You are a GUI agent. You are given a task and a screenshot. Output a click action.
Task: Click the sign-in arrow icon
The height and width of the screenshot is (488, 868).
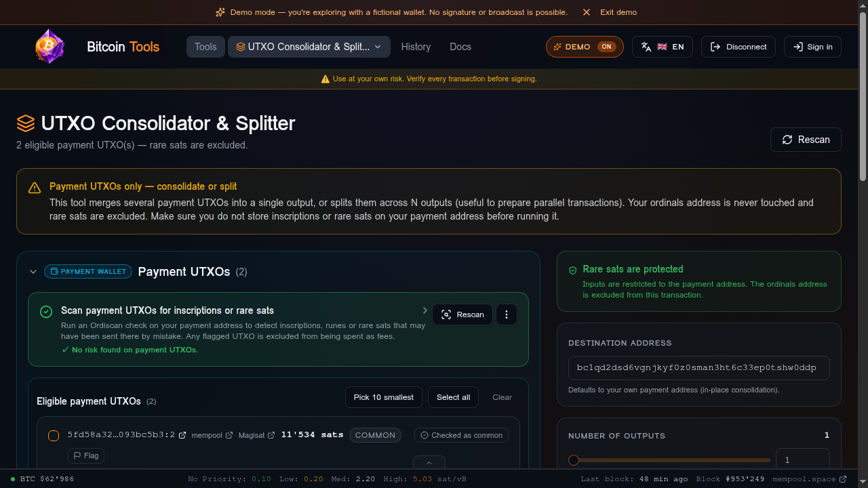click(x=798, y=47)
